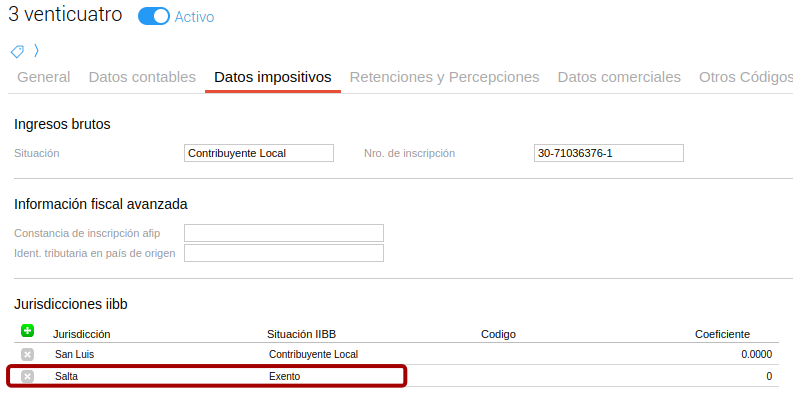Focus the Constancia de inscripción afip field
This screenshot has height=398, width=793.
(x=284, y=233)
